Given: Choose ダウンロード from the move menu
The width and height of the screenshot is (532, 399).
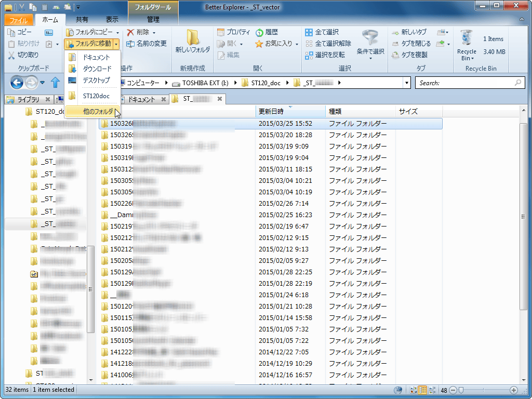Looking at the screenshot, I should (x=92, y=69).
